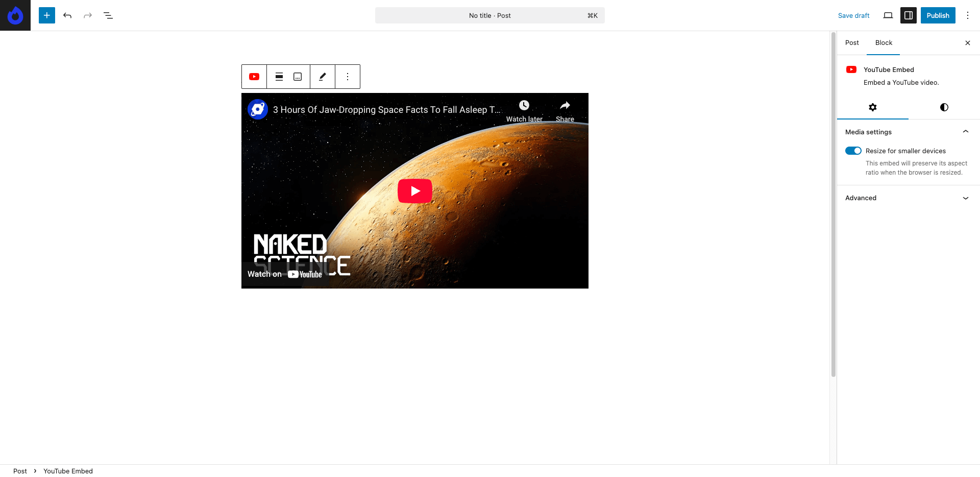
Task: Open the channel avatar in video
Action: click(x=258, y=109)
